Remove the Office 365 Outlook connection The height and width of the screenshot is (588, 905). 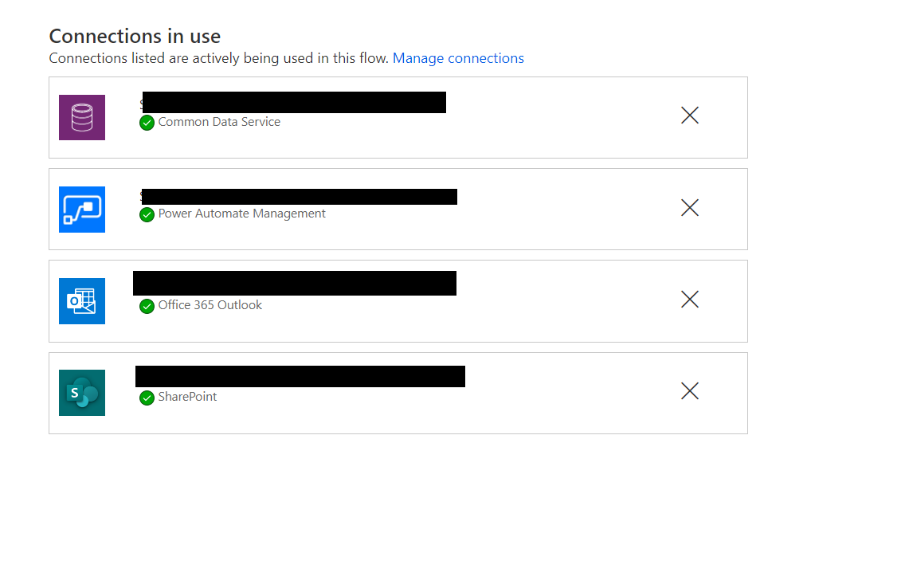pyautogui.click(x=689, y=300)
